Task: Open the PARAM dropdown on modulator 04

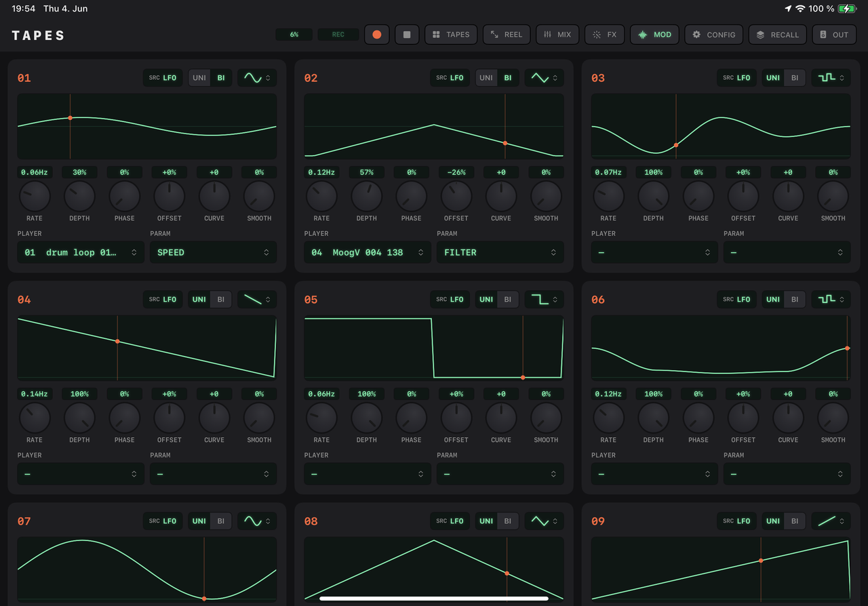Action: (214, 474)
